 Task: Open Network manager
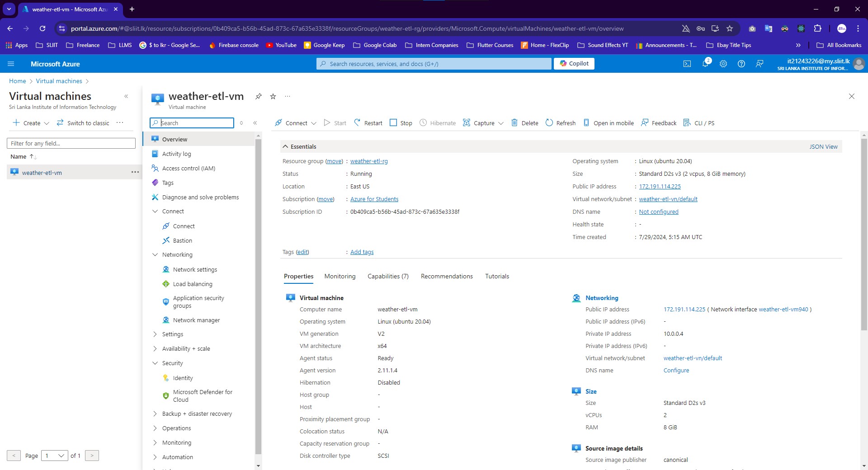196,320
